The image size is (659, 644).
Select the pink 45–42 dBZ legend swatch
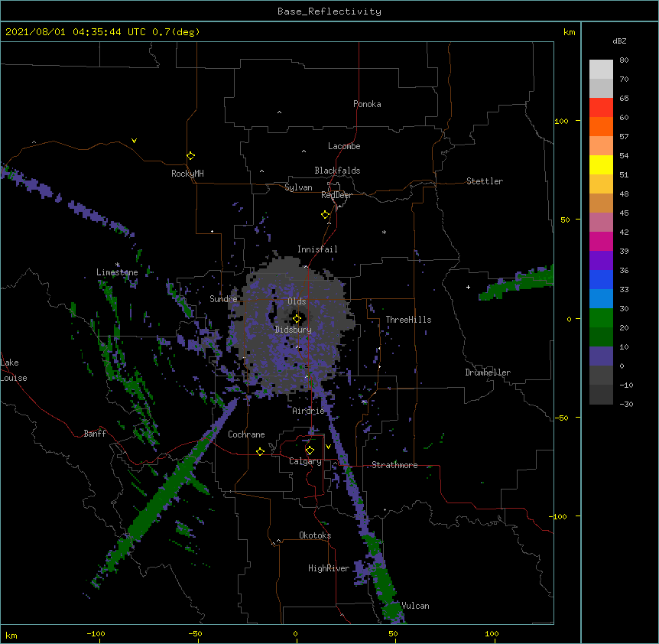pos(601,222)
